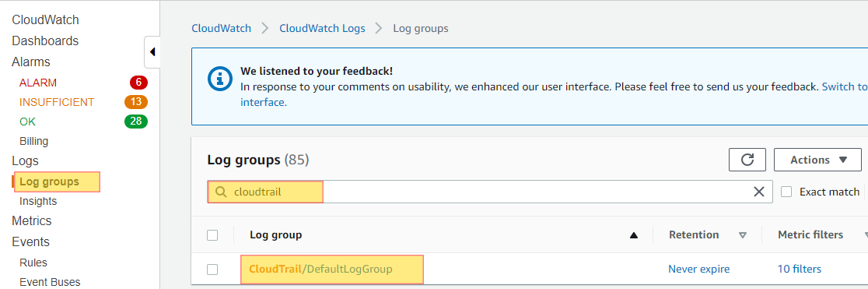Show INSUFFICIENT state alarms
The height and width of the screenshot is (289, 868).
pyautogui.click(x=57, y=102)
